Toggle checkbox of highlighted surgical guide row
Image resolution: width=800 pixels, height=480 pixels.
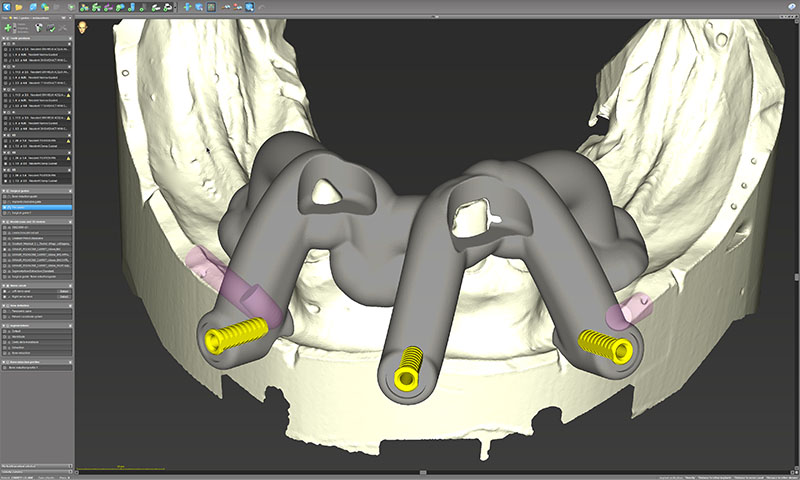(6, 207)
